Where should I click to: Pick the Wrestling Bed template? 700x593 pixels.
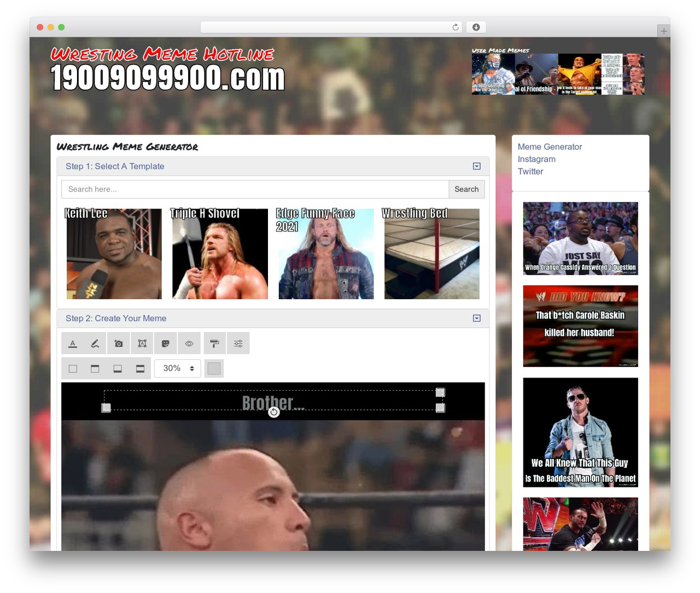(x=432, y=253)
